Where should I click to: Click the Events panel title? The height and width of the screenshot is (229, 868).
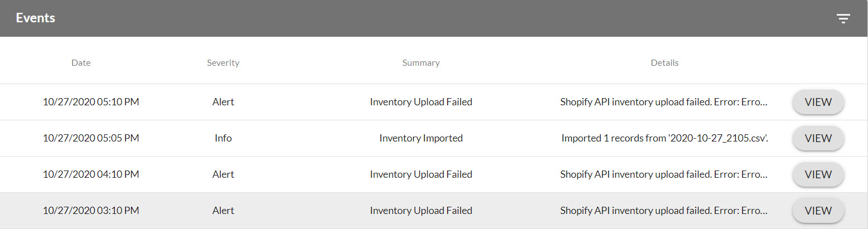coord(35,18)
